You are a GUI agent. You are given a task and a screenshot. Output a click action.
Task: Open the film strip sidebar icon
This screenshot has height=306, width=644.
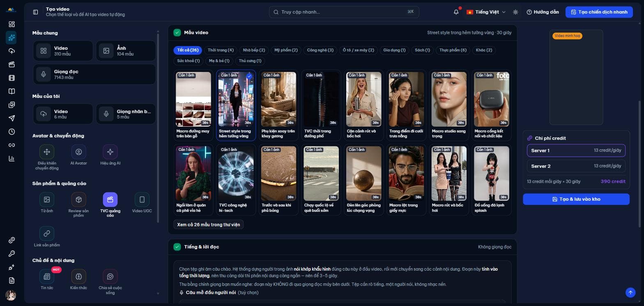(x=11, y=78)
